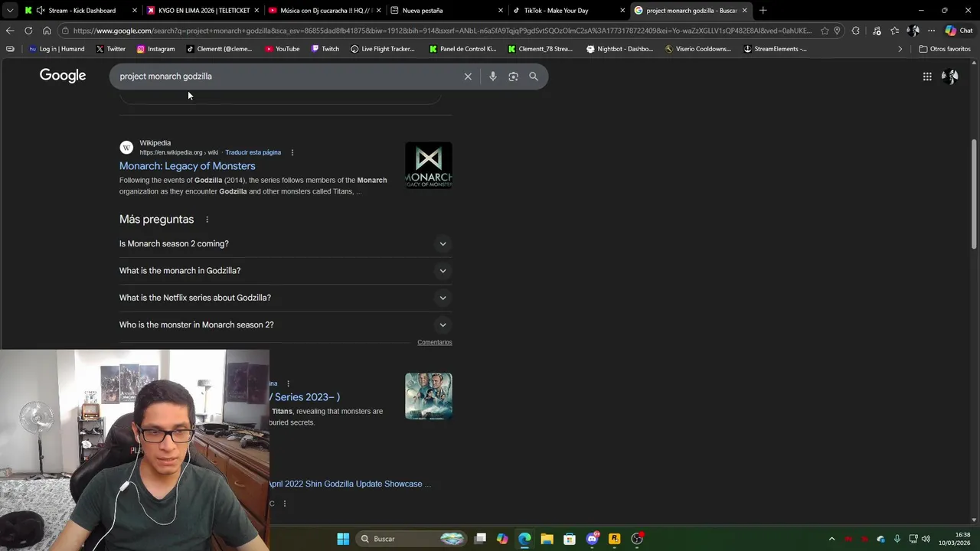Open the Copilot Chat button
The width and height of the screenshot is (980, 551).
click(959, 31)
